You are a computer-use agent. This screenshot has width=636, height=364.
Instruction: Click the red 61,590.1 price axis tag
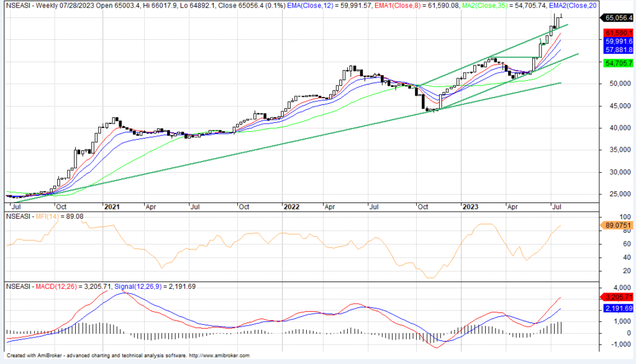[x=619, y=33]
